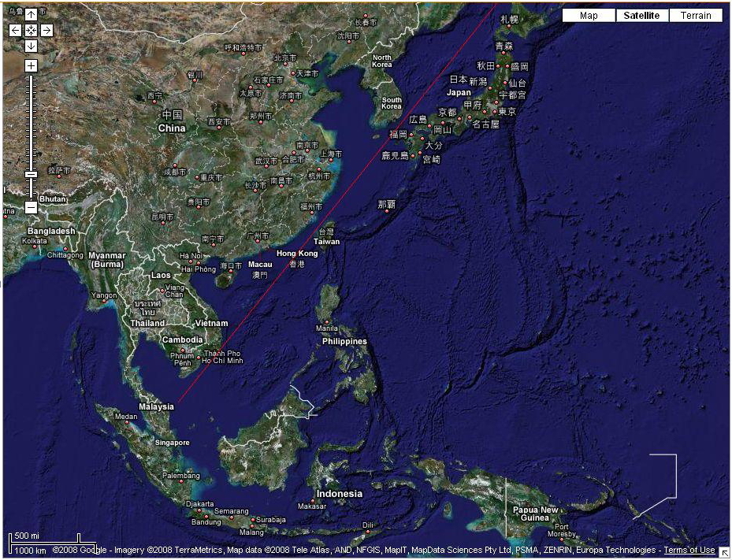The width and height of the screenshot is (732, 560).
Task: Switch to Map view
Action: coord(589,16)
